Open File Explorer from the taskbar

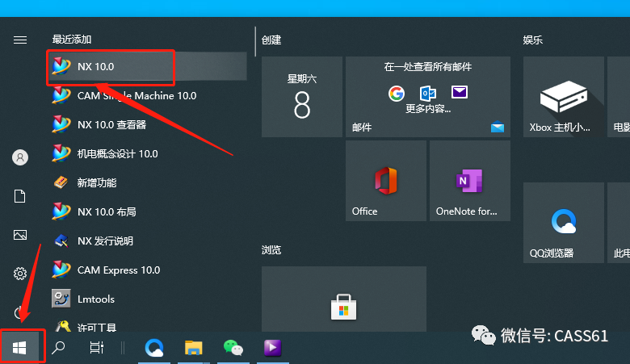coord(193,348)
